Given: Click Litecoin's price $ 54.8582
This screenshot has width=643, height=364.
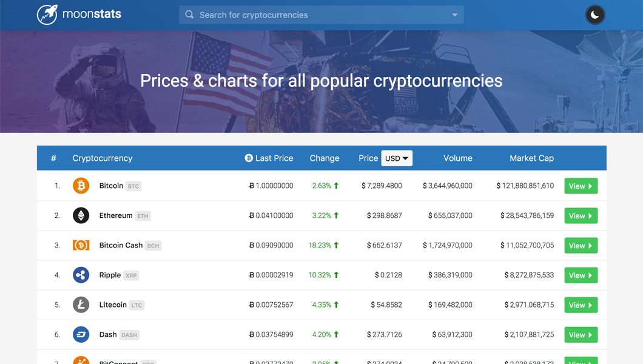Looking at the screenshot, I should pos(386,305).
